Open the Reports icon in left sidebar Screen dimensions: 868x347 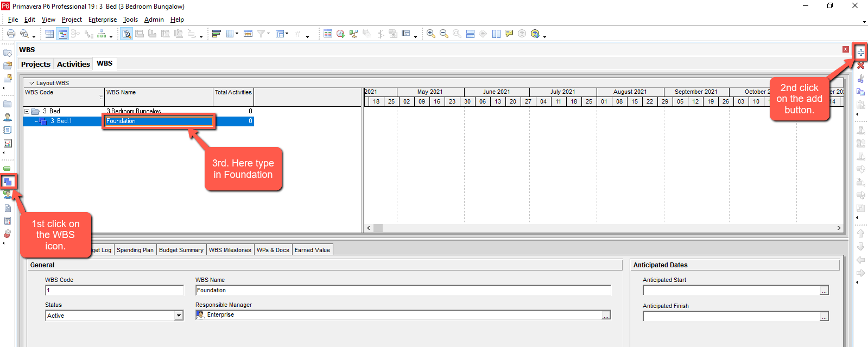click(x=8, y=130)
